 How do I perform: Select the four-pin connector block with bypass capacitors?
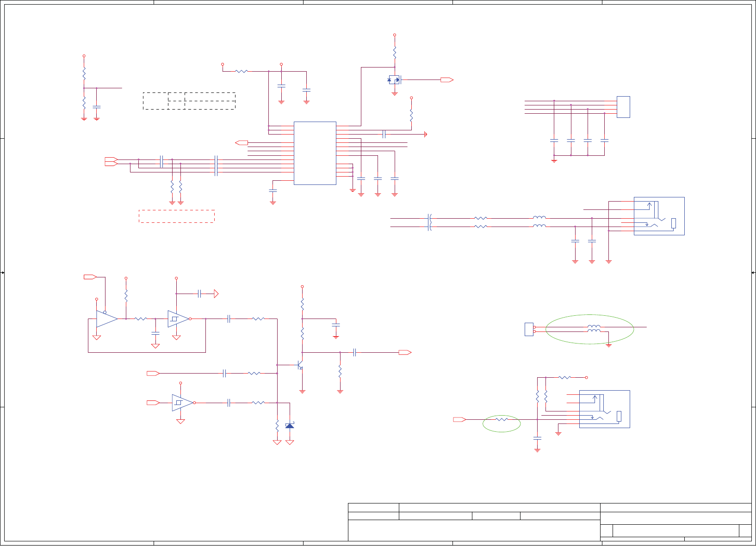tap(623, 107)
